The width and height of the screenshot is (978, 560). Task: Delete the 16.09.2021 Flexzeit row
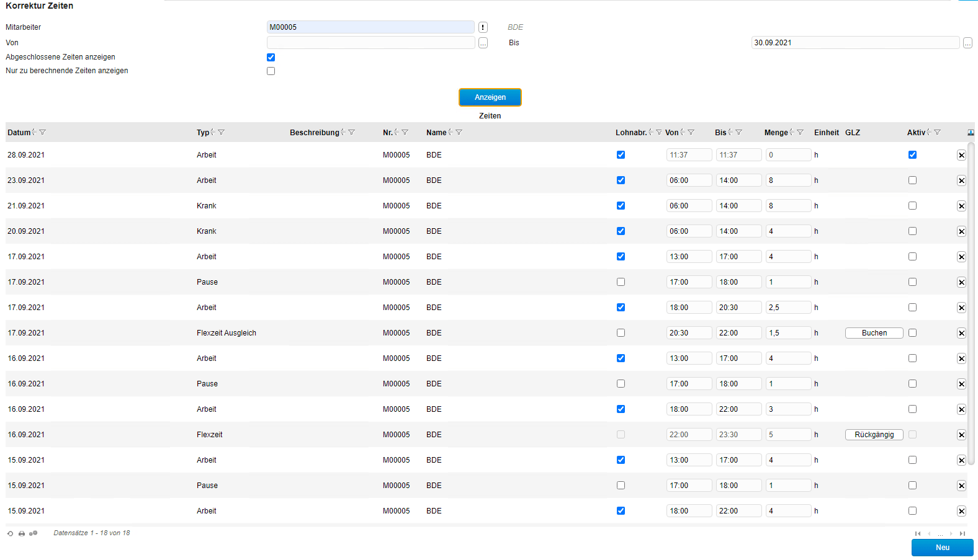click(x=961, y=435)
